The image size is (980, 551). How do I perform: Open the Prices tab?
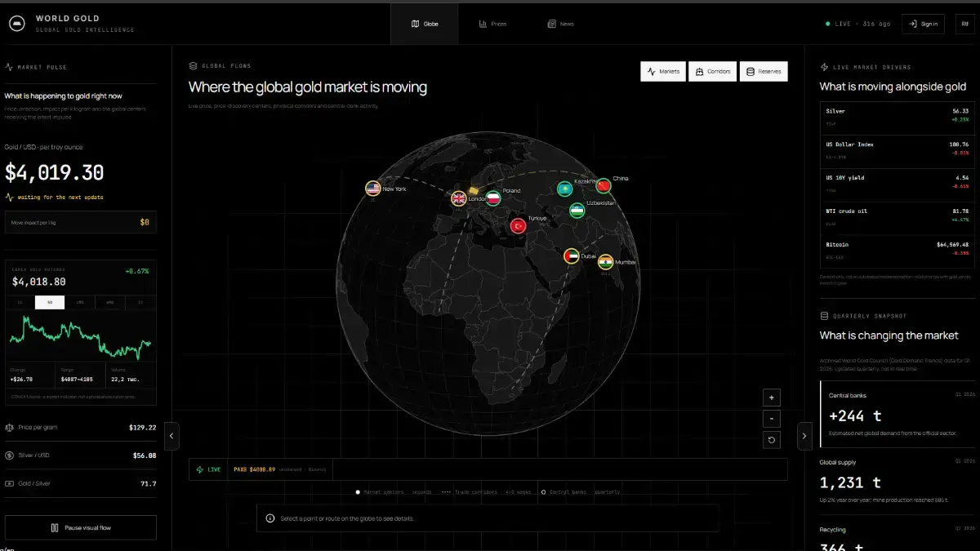492,24
